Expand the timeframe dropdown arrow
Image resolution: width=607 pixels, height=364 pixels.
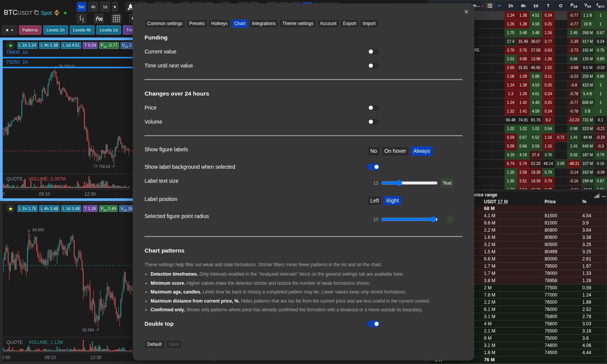click(x=115, y=7)
